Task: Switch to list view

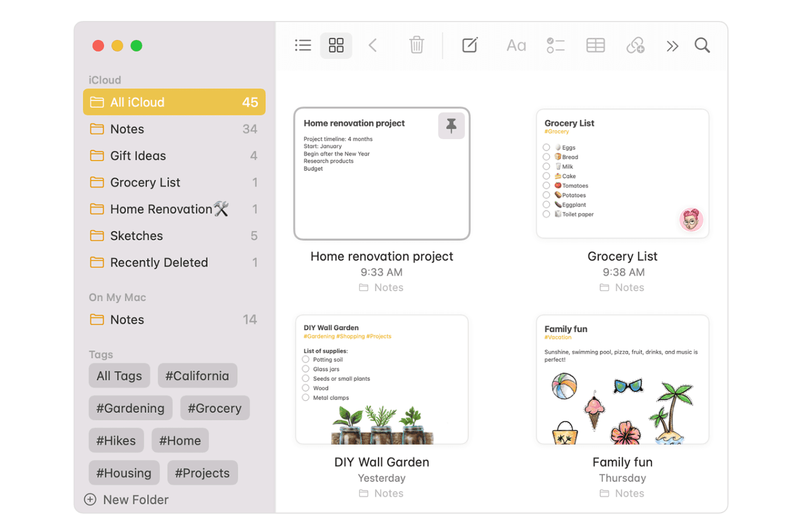Action: pyautogui.click(x=303, y=45)
